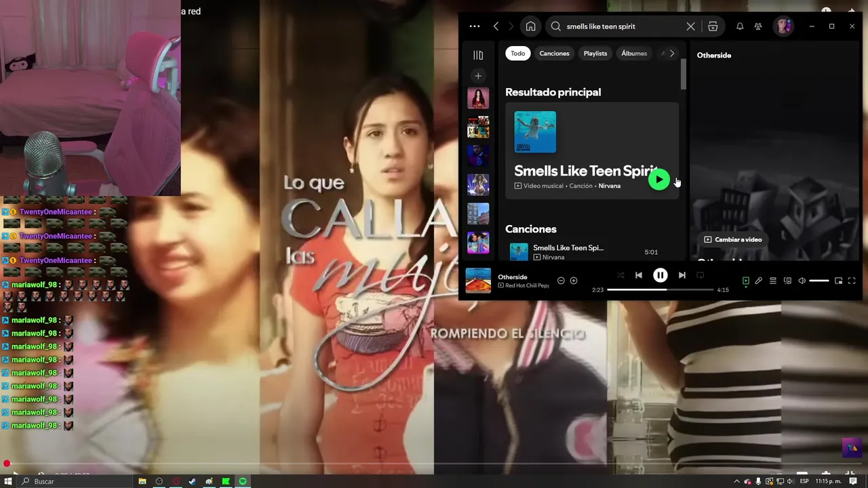868x488 pixels.
Task: Create a new playlist with plus icon
Action: [478, 76]
